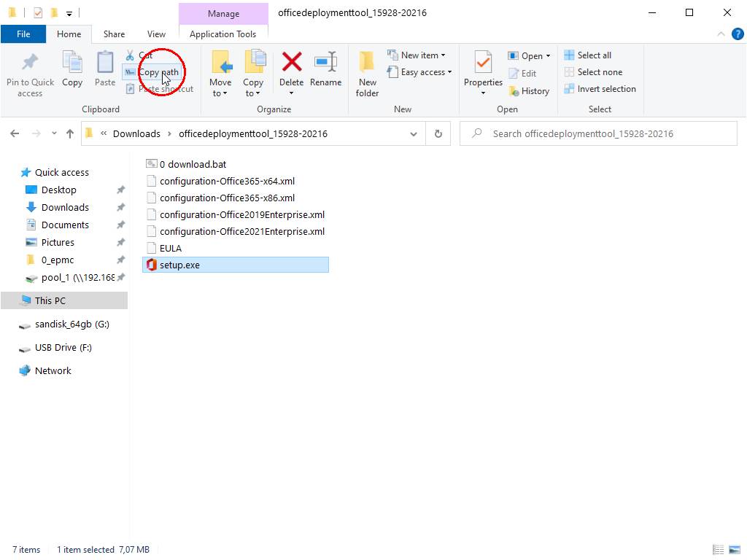Switch to large icons view toggle
This screenshot has height=560, width=747.
point(733,550)
